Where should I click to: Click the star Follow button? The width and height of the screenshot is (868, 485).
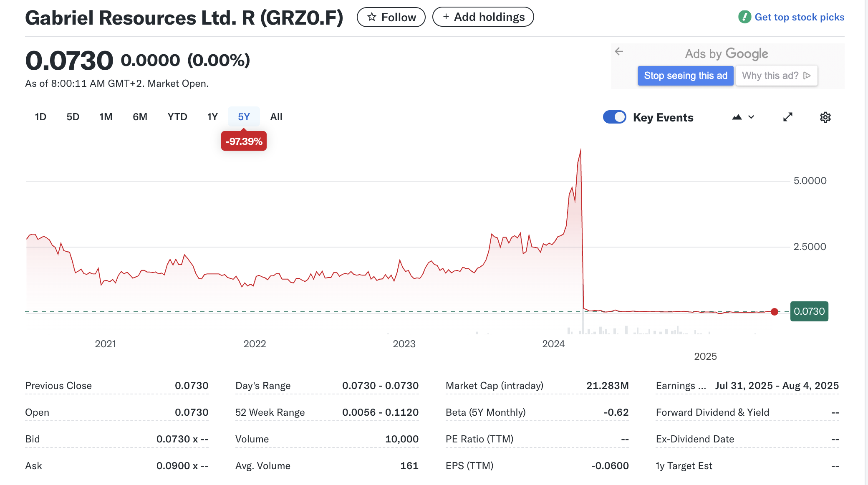point(391,17)
